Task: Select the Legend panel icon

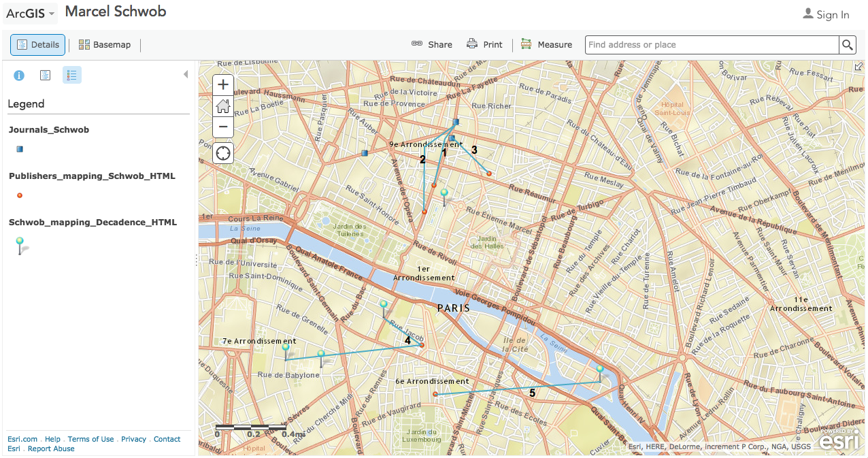Action: point(72,76)
